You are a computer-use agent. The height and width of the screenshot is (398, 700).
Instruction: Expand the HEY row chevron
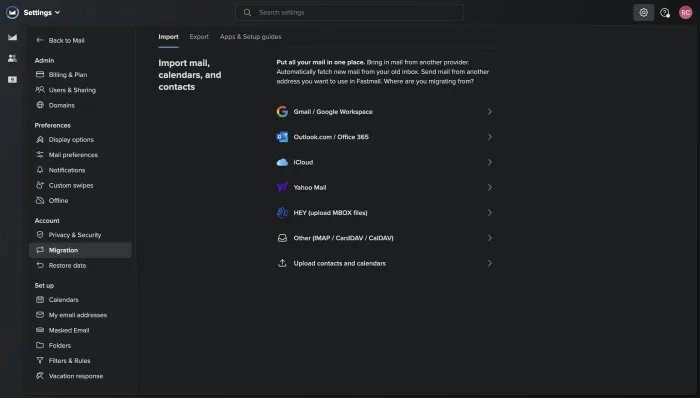coord(490,213)
